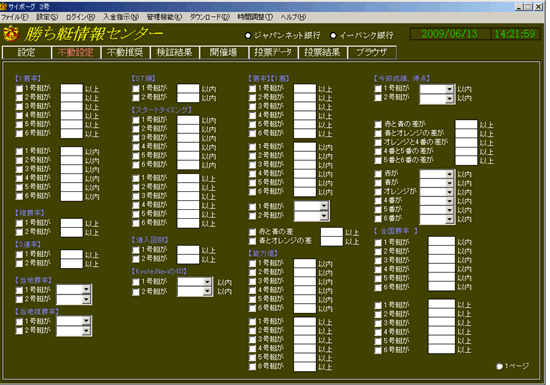This screenshot has width=550, height=385.
Task: Open the ファイル(F) menu
Action: coord(15,17)
